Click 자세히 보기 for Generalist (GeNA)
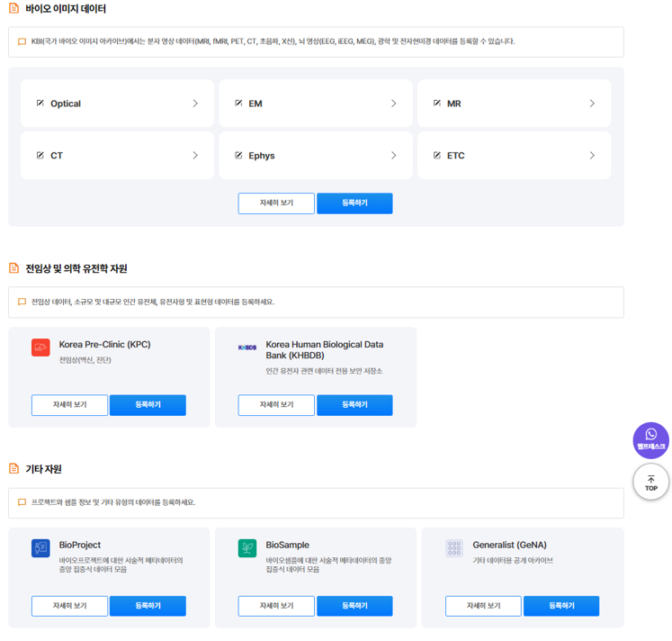The image size is (672, 641). click(483, 606)
